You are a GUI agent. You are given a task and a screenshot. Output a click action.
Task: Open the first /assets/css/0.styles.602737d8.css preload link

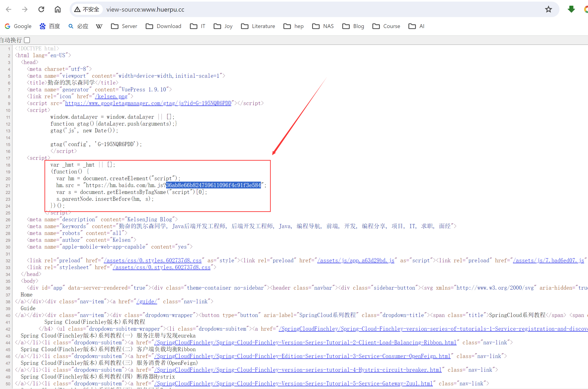coord(153,260)
